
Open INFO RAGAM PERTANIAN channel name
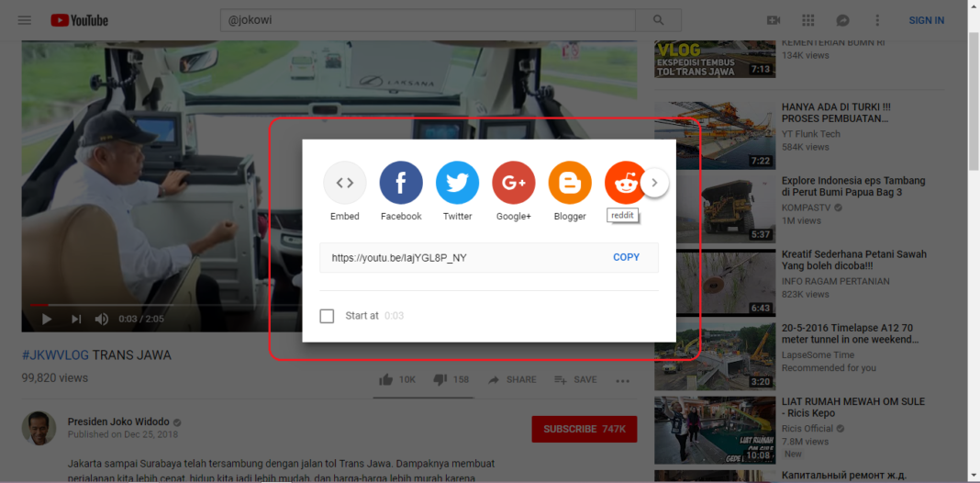(836, 282)
